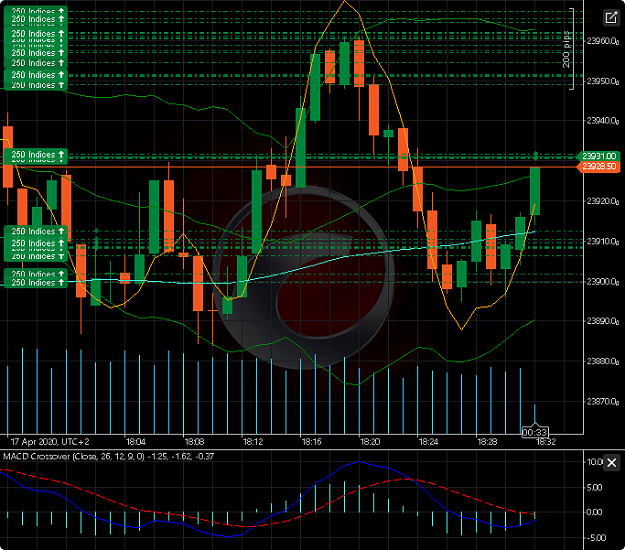
Task: Click the 18:12 time axis label
Action: [253, 442]
